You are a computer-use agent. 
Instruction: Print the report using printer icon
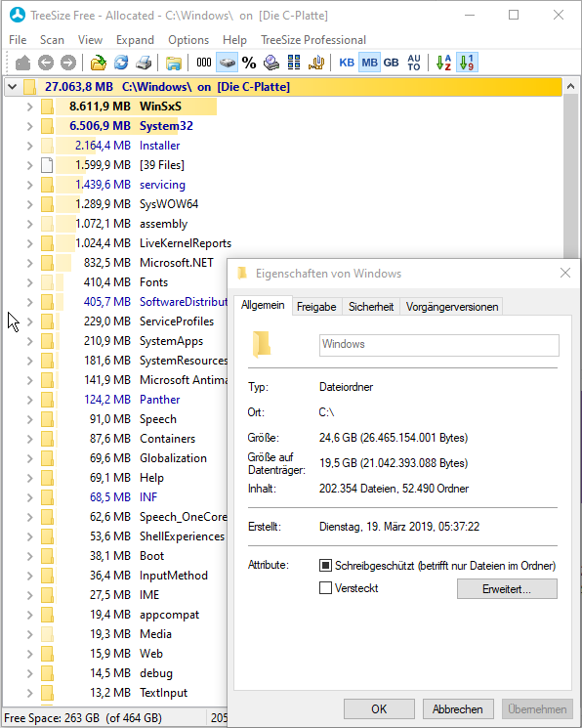[144, 63]
